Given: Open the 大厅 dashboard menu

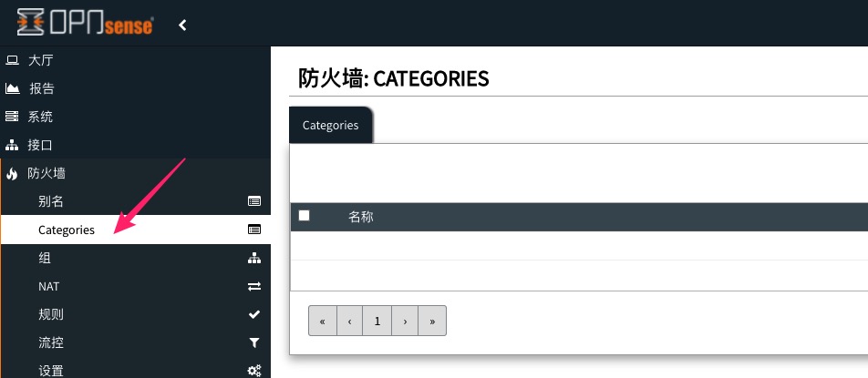Looking at the screenshot, I should [x=41, y=61].
